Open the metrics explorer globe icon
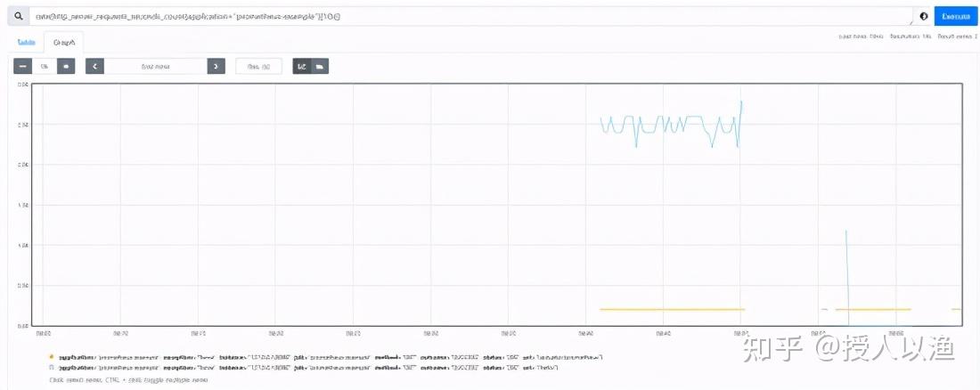This screenshot has height=390, width=980. [x=924, y=16]
